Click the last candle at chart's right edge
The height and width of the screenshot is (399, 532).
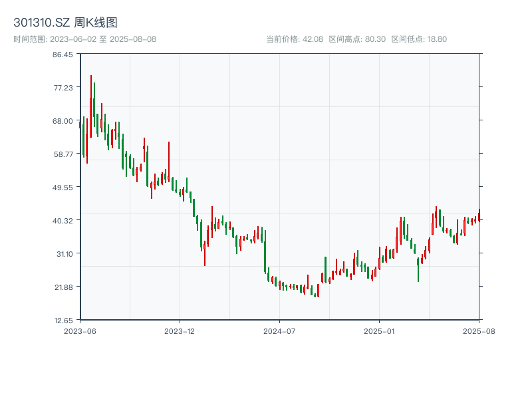coord(479,215)
